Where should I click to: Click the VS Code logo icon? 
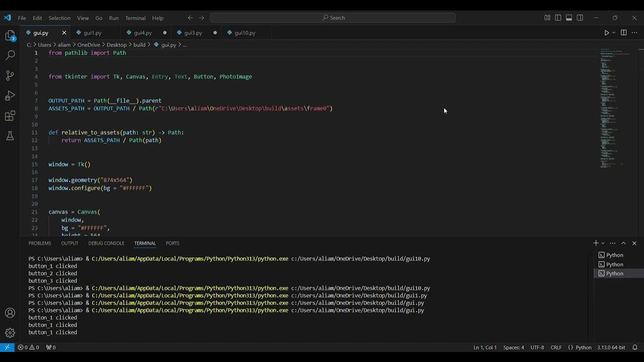point(7,18)
